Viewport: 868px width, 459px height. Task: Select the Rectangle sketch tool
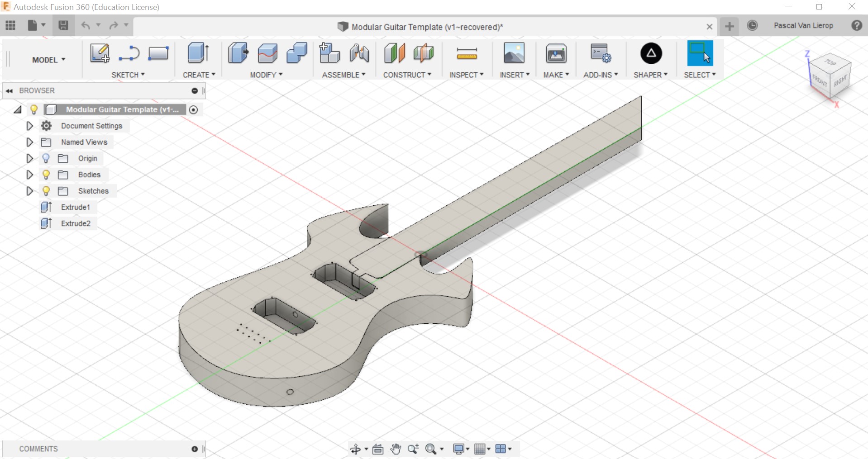[x=158, y=53]
